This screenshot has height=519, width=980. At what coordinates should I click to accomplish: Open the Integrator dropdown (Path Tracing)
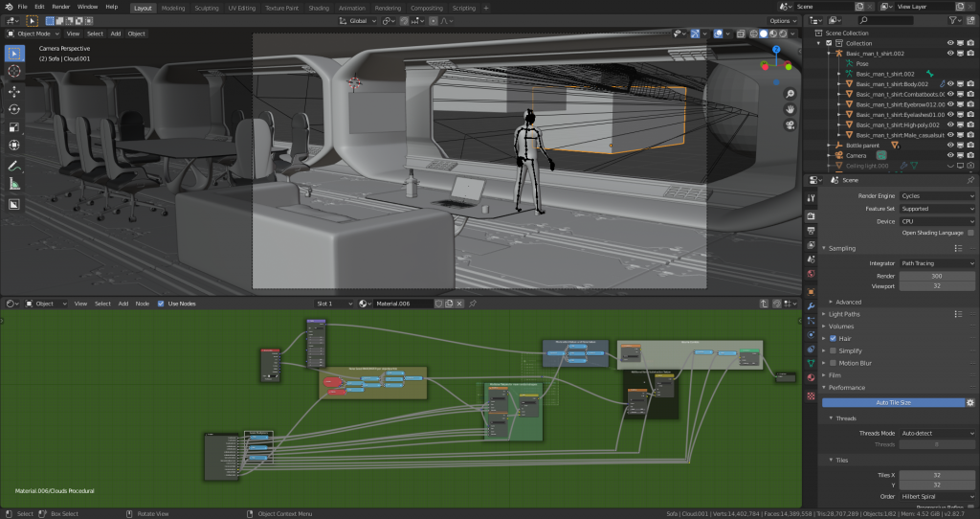point(937,263)
